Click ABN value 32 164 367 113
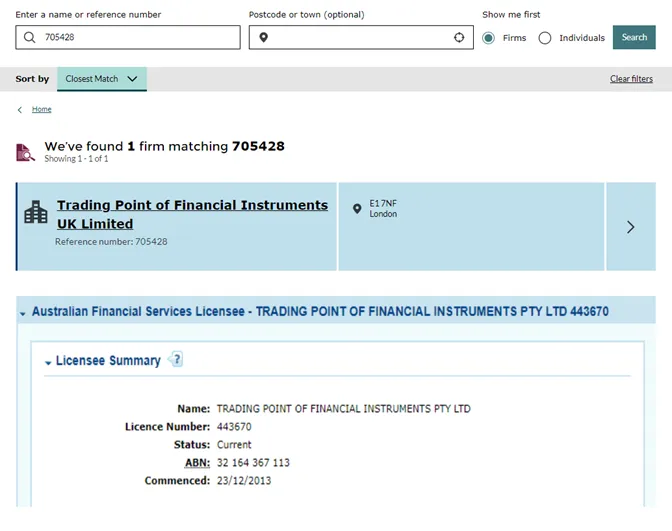This screenshot has width=672, height=531. click(253, 463)
